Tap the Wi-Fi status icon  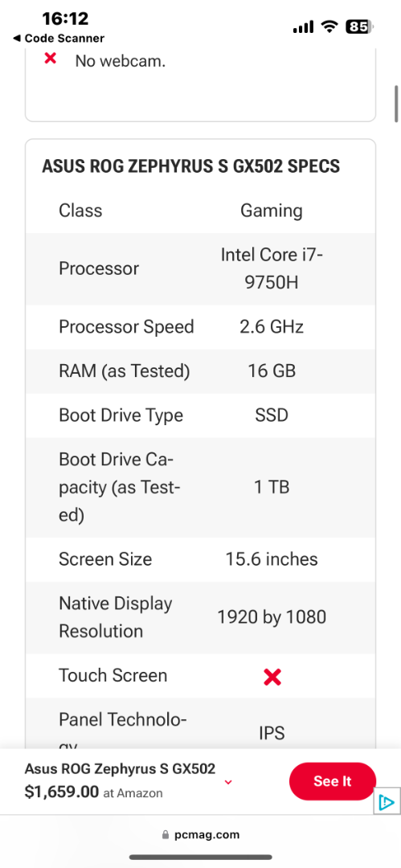[x=330, y=26]
